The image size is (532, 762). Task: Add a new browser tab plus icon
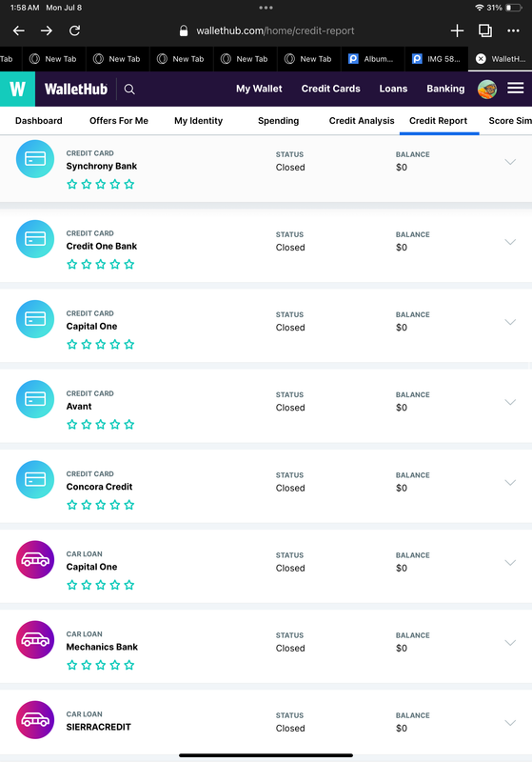(x=457, y=30)
